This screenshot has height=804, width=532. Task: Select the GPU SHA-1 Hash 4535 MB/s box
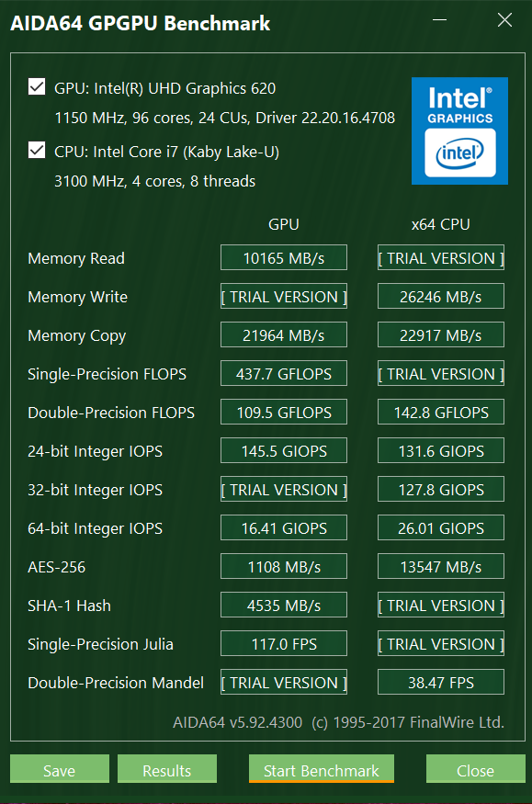(x=284, y=605)
